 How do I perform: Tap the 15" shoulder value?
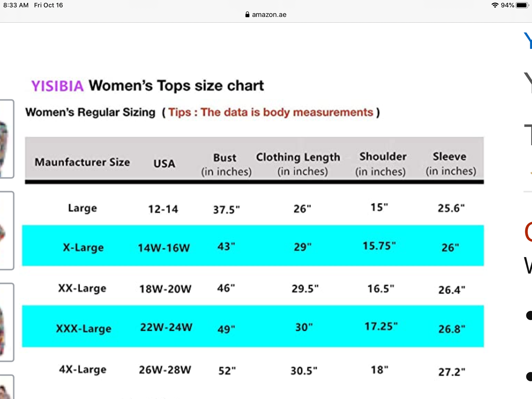point(379,207)
